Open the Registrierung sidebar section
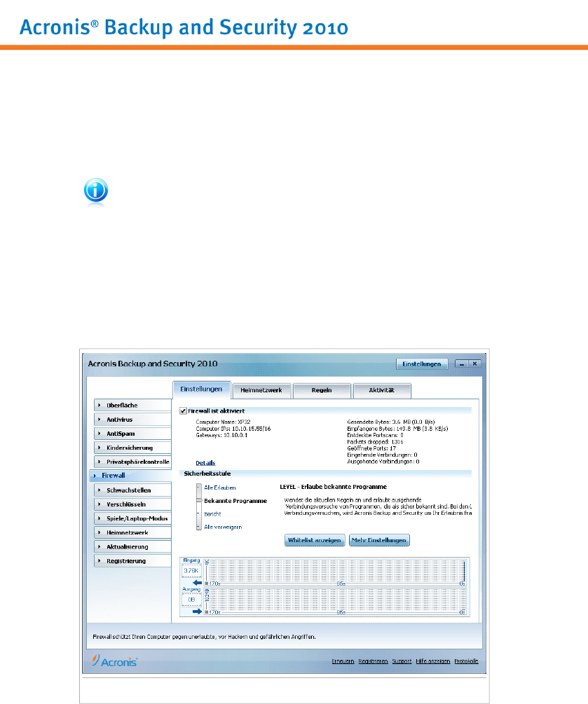The image size is (588, 704). (132, 561)
